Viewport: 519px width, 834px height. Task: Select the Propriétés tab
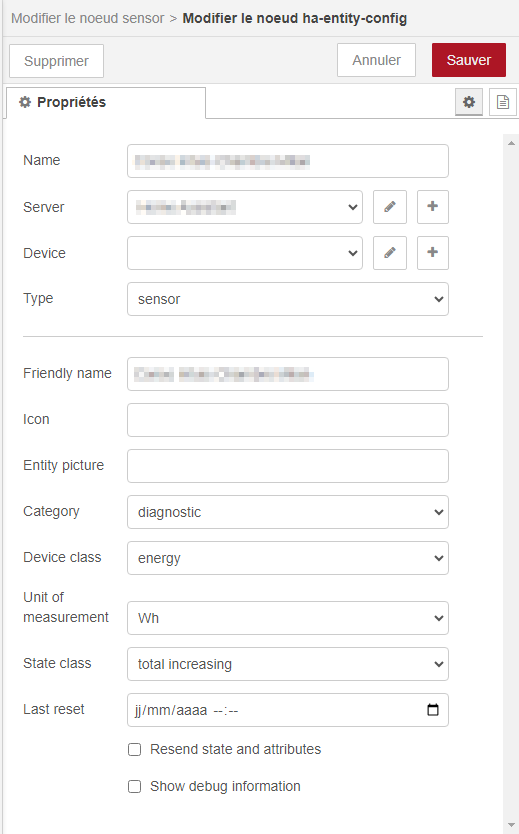point(106,103)
